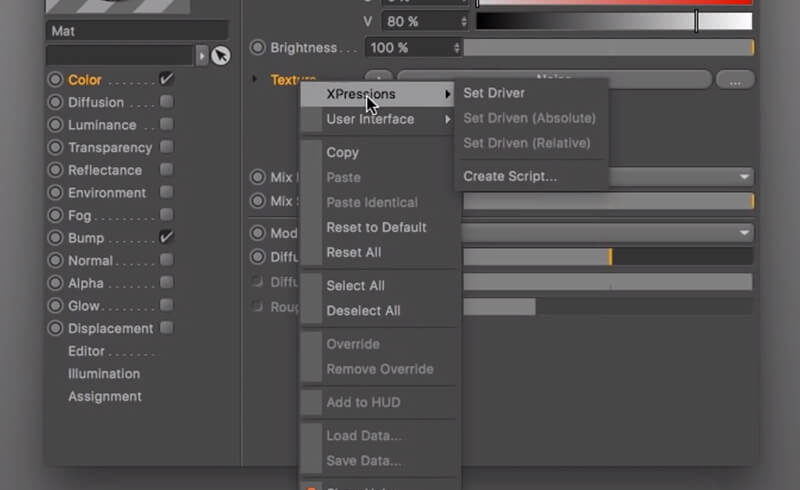Click the V value stepper arrows

(x=464, y=21)
